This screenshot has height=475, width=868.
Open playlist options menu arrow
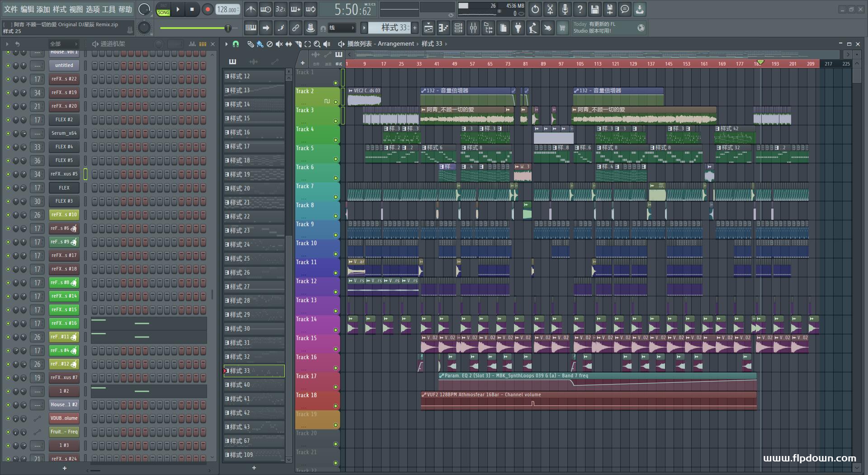coord(226,44)
